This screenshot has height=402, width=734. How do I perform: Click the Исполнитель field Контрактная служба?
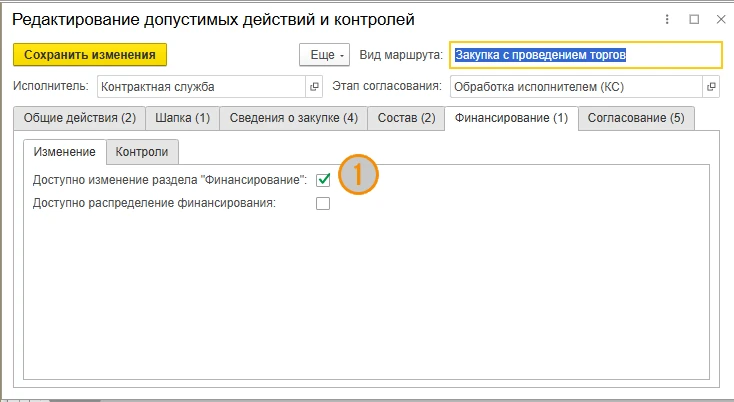(x=202, y=87)
